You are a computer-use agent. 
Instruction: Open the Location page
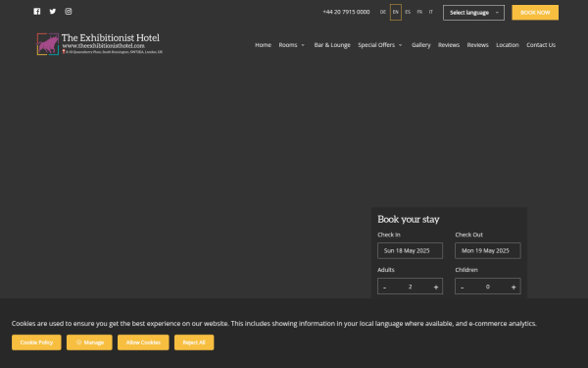point(508,45)
